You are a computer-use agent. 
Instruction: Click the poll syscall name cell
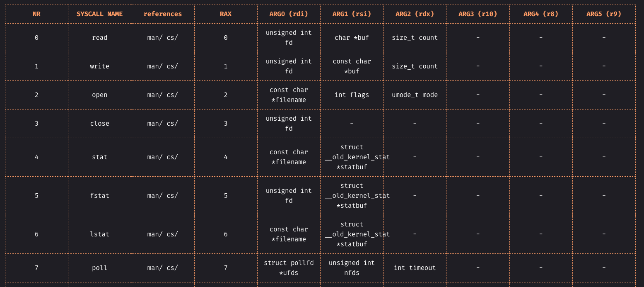(x=99, y=268)
